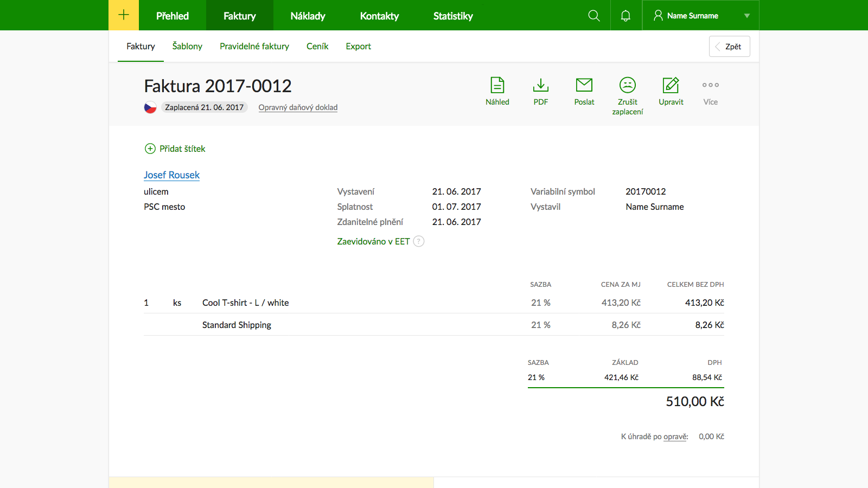Screen dimensions: 868x488
Task: Select Standard Shipping row text
Action: (x=237, y=325)
